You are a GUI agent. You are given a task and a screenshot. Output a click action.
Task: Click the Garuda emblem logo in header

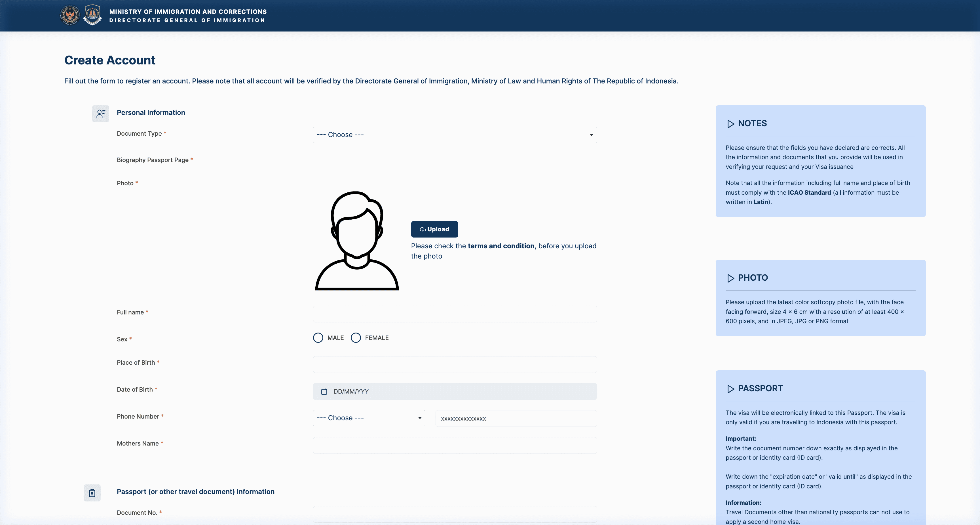pos(70,15)
